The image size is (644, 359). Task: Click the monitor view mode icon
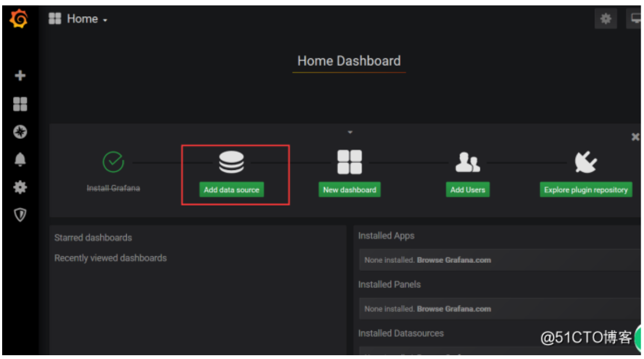point(635,18)
